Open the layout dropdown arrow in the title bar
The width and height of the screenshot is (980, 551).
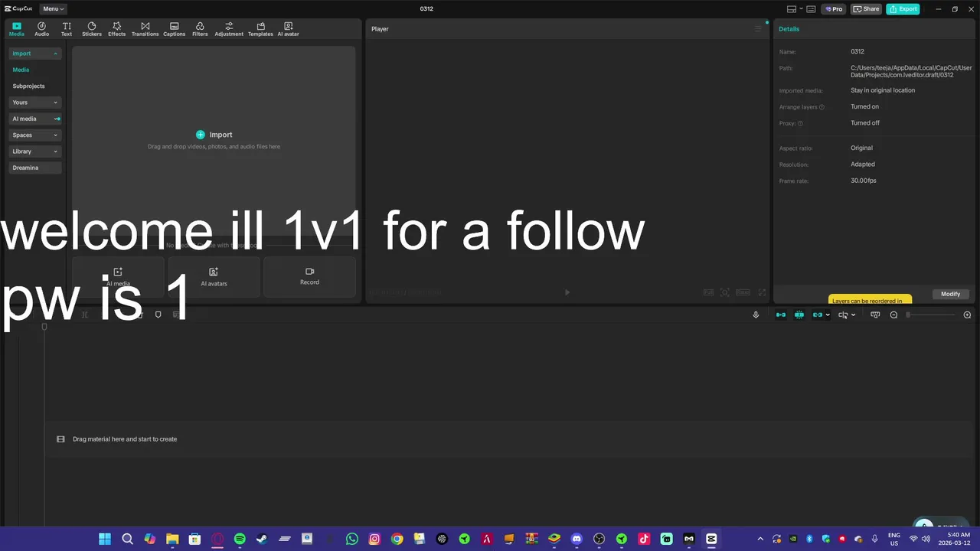pyautogui.click(x=800, y=9)
